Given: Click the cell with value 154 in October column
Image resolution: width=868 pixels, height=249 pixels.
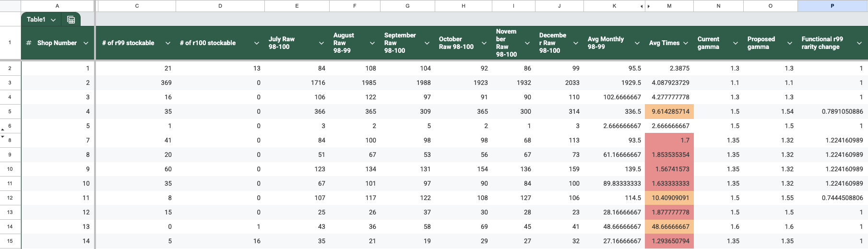Looking at the screenshot, I should pyautogui.click(x=464, y=169).
